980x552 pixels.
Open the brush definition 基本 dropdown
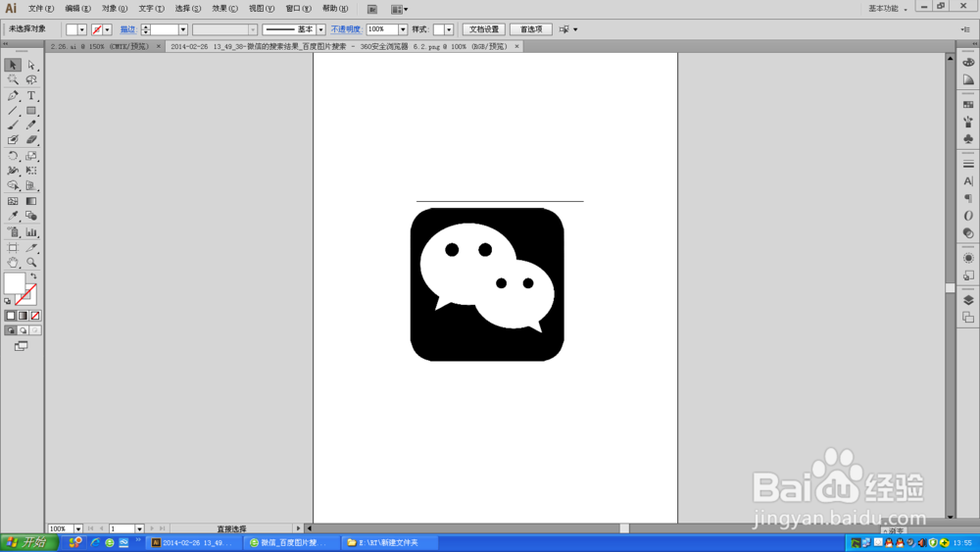coord(320,29)
